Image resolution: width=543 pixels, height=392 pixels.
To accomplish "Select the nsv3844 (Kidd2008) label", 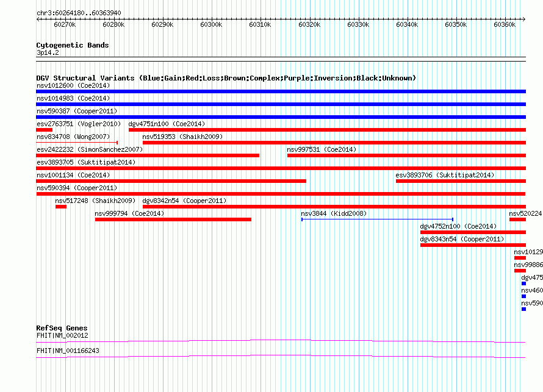I will click(x=334, y=213).
